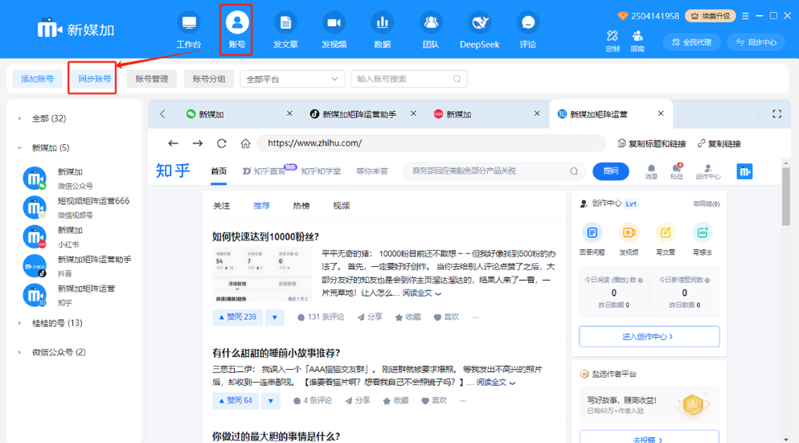Viewport: 799px width, 443px height.
Task: Click the 指南 guide icon
Action: tap(637, 36)
